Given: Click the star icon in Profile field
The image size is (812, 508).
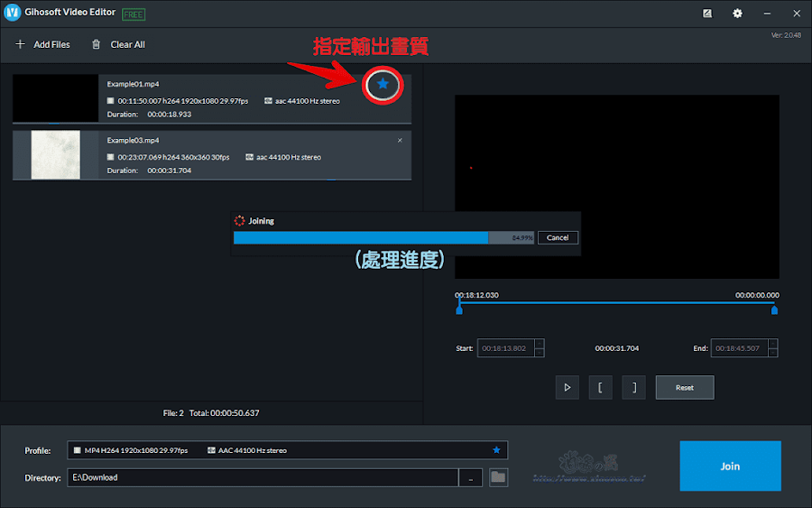Looking at the screenshot, I should pyautogui.click(x=496, y=450).
